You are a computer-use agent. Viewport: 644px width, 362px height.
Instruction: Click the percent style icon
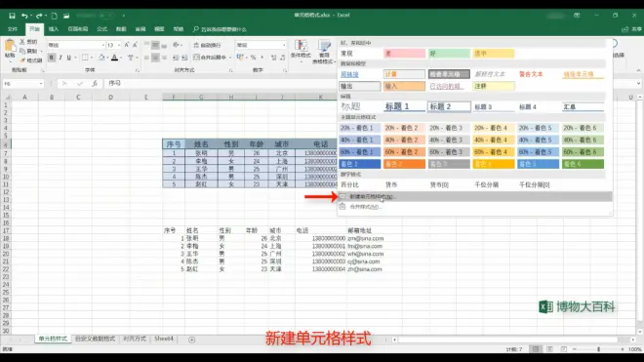point(253,58)
